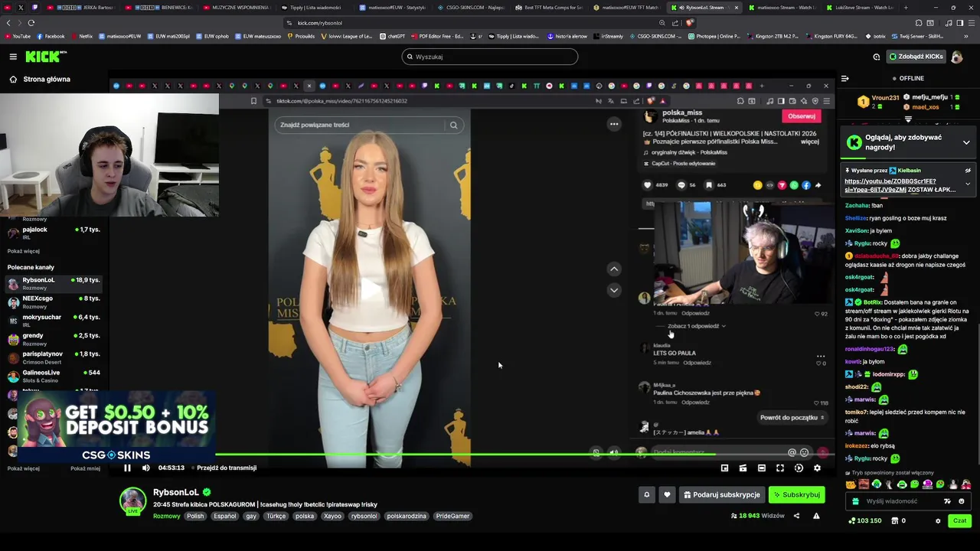Open playback speed control in player
The width and height of the screenshot is (980, 551).
click(x=799, y=468)
